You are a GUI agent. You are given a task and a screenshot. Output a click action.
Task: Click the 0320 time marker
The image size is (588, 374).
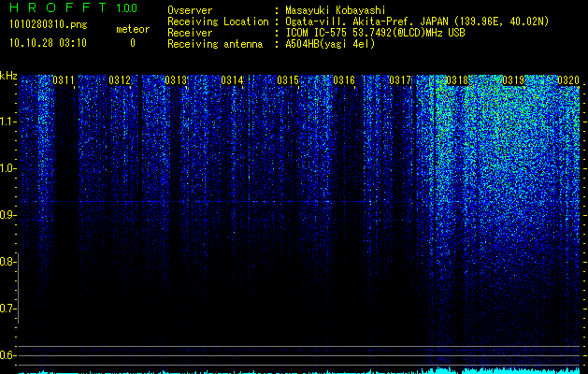pos(568,80)
